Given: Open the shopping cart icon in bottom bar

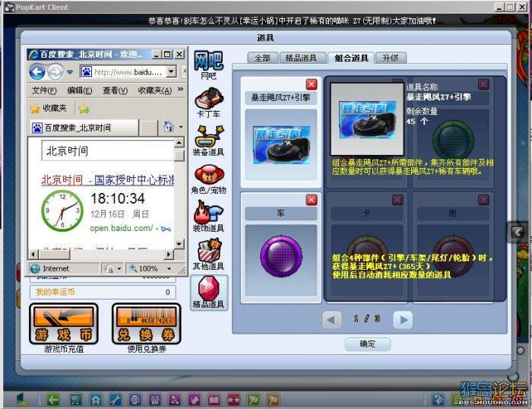Looking at the screenshot, I should 75,400.
